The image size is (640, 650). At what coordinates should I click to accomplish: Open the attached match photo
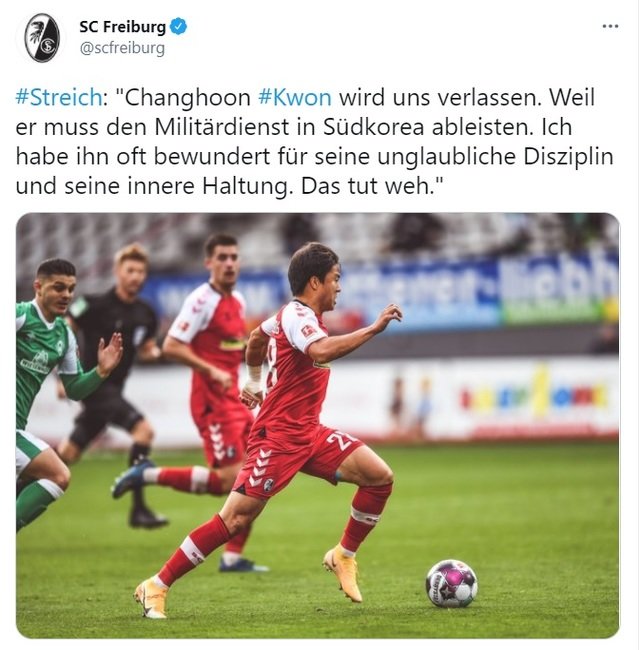pyautogui.click(x=318, y=425)
